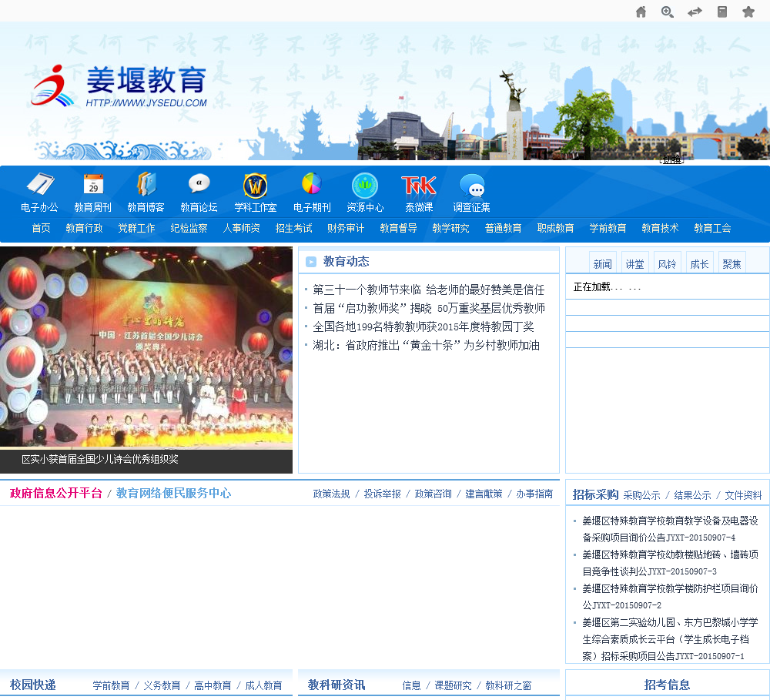Switch to 讲堂 tab
The height and width of the screenshot is (700, 770).
click(635, 263)
